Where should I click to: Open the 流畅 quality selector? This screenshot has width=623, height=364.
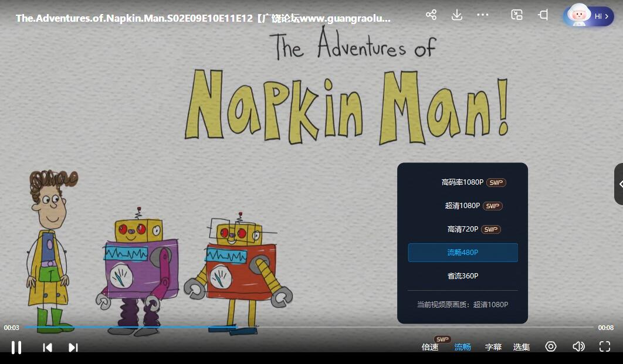(462, 347)
